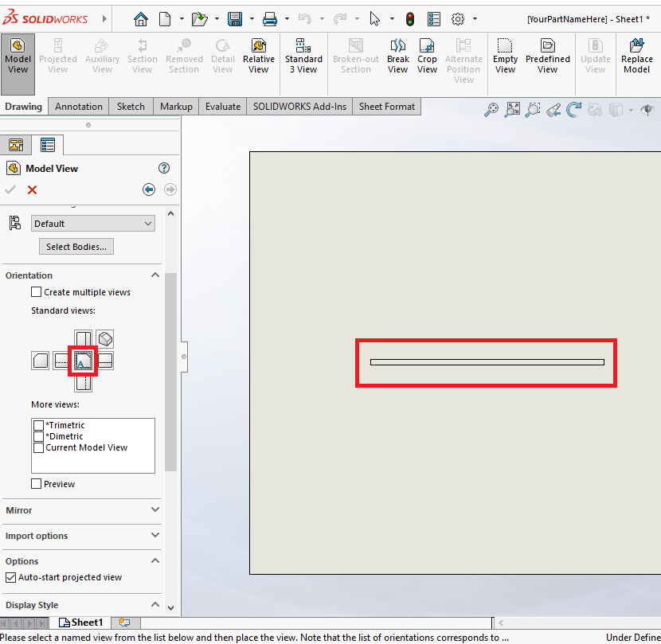This screenshot has height=644, width=661.
Task: Open the Sheet Format tab
Action: point(386,106)
